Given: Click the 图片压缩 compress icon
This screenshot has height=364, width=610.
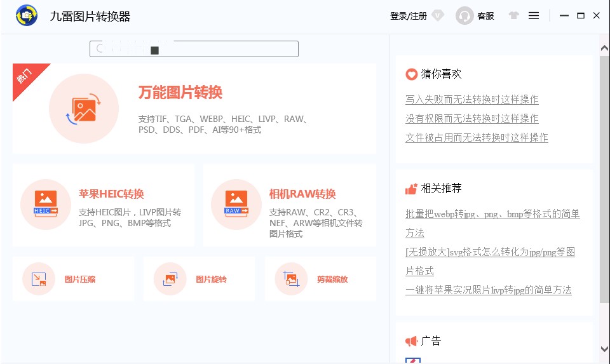Looking at the screenshot, I should pyautogui.click(x=39, y=279).
